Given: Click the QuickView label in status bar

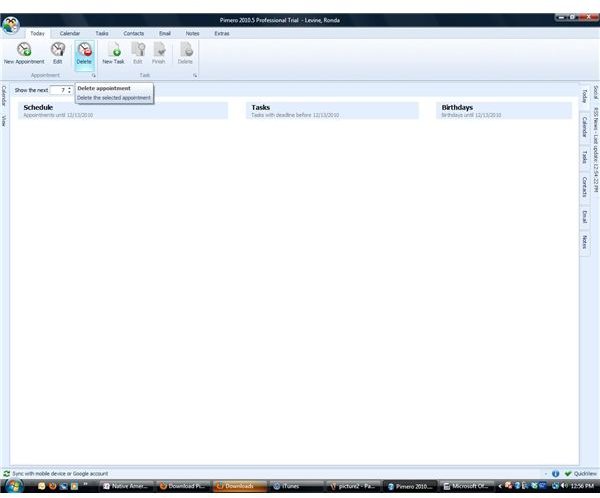Looking at the screenshot, I should click(x=585, y=474).
